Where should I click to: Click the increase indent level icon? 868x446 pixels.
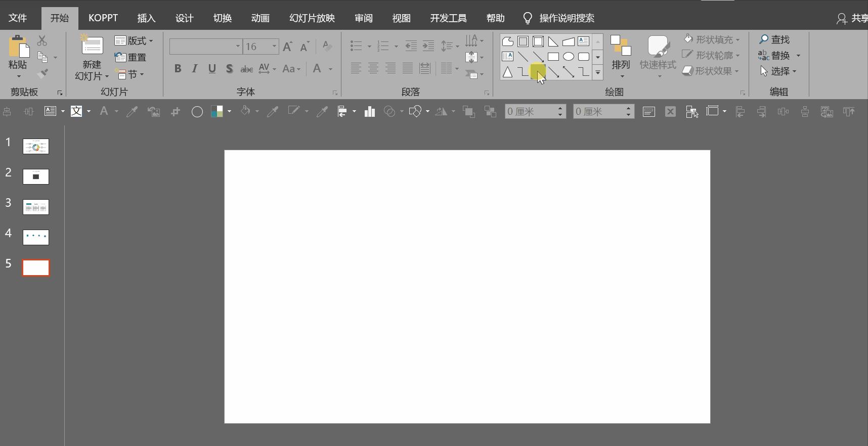(428, 46)
